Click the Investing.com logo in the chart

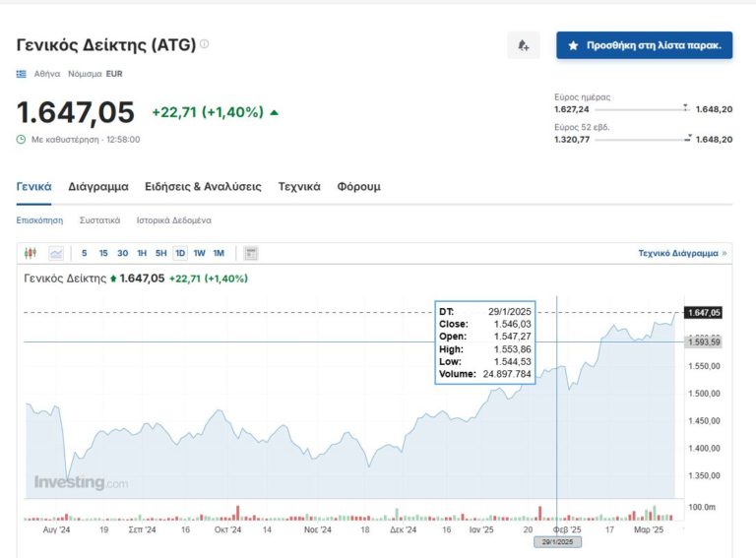pyautogui.click(x=81, y=482)
